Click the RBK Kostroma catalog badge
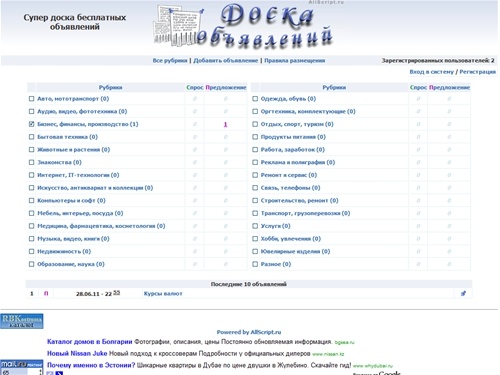This screenshot has height=375, width=500. coord(22,321)
